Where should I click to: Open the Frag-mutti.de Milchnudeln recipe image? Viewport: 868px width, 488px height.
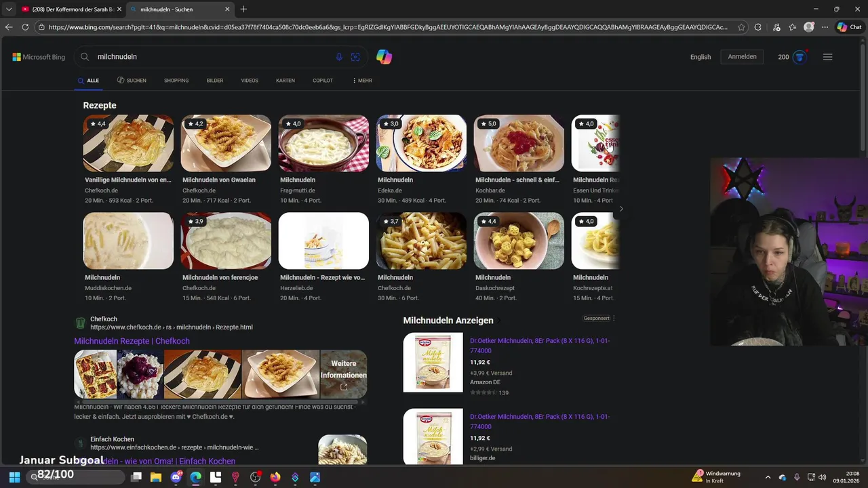pos(323,143)
